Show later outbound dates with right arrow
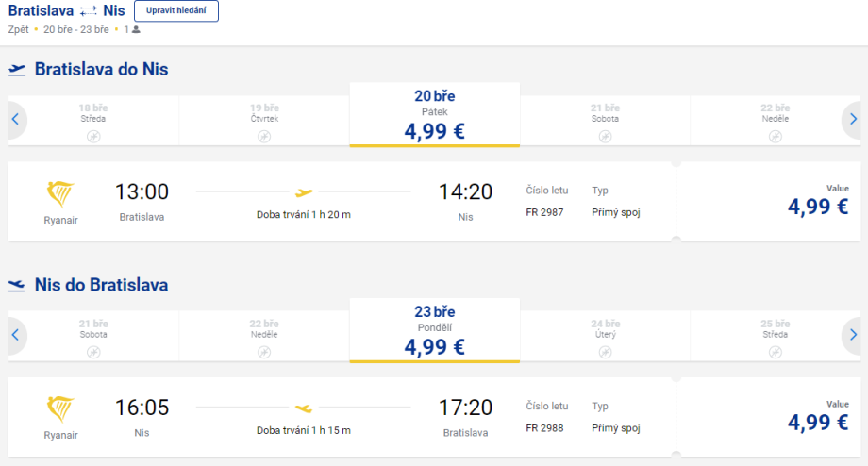Screen dimensions: 868x466 [853, 120]
